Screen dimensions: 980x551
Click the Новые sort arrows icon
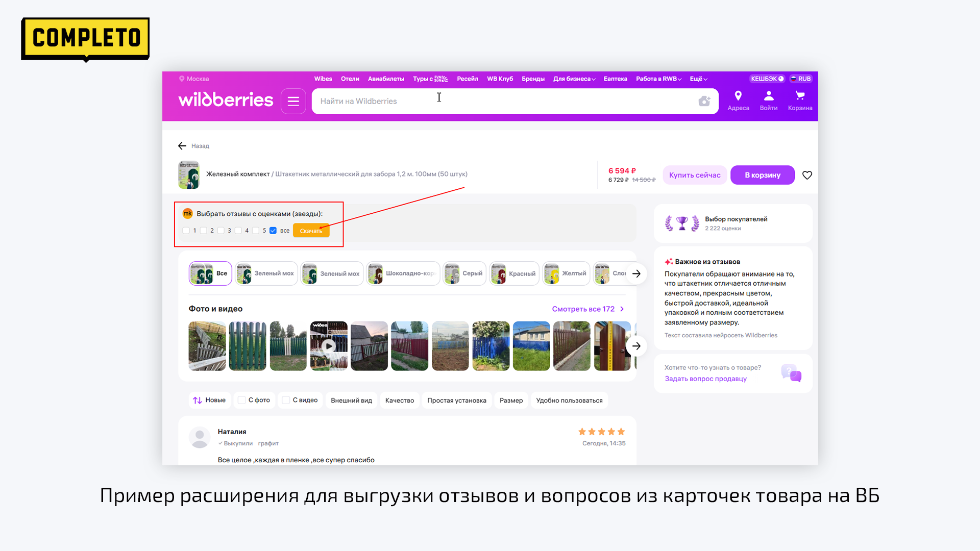(x=198, y=400)
